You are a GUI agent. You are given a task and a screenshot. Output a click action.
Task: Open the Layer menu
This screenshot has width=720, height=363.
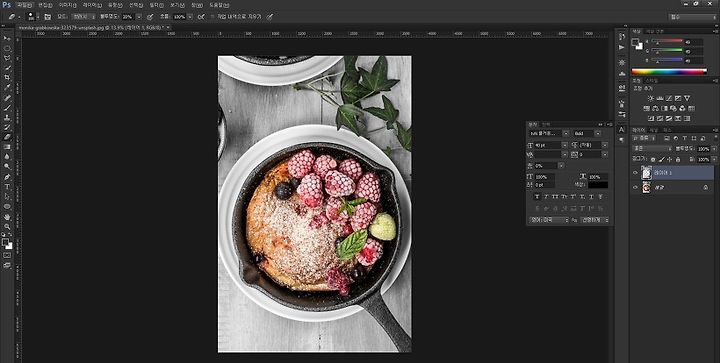[92, 5]
